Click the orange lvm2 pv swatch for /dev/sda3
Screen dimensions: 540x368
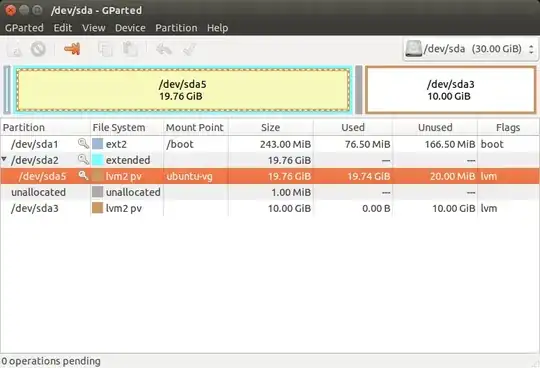pos(97,208)
